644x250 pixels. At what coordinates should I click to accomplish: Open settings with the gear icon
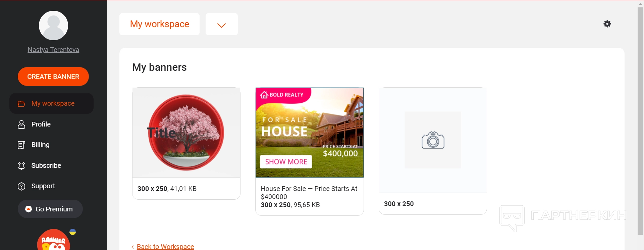[x=607, y=24]
